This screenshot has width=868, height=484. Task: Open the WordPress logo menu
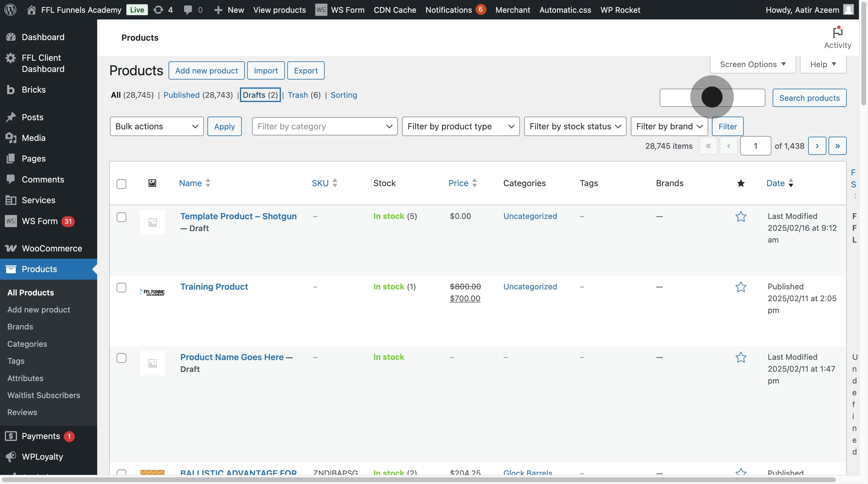(x=10, y=10)
